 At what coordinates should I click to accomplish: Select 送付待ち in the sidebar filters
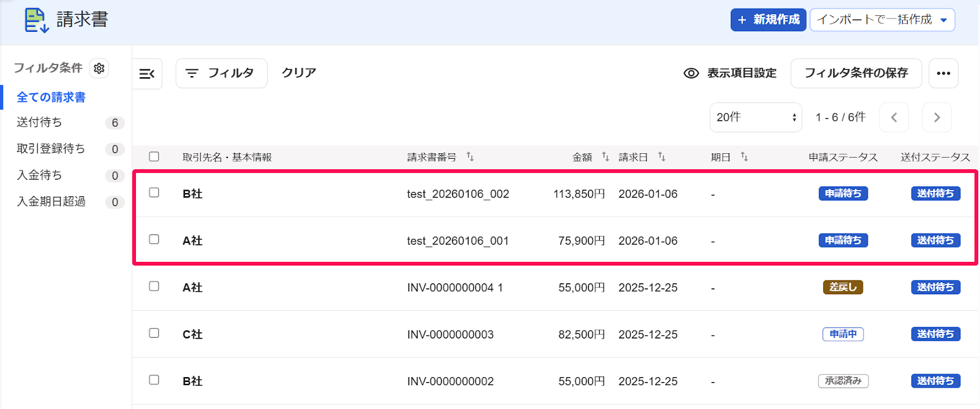(39, 123)
